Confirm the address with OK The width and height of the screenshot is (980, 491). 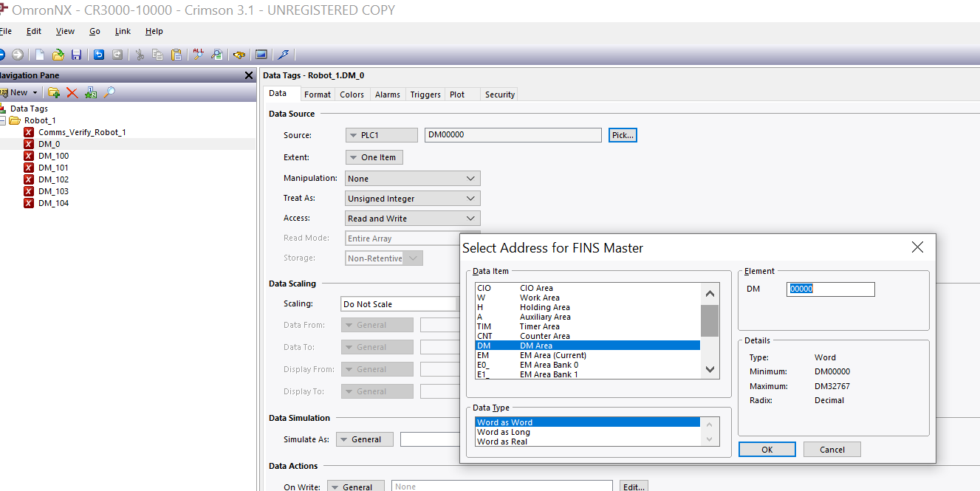tap(767, 450)
